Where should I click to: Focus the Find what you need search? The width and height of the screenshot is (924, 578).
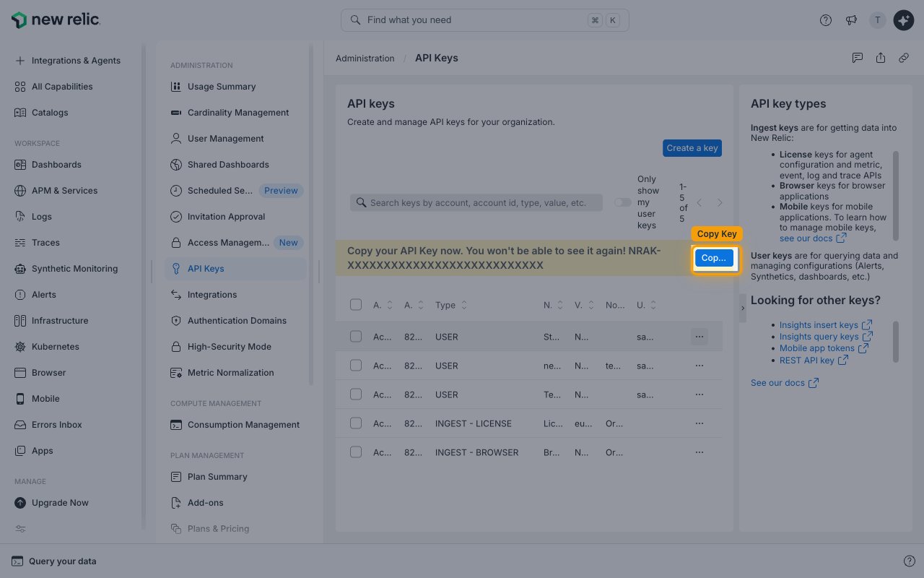click(x=484, y=20)
